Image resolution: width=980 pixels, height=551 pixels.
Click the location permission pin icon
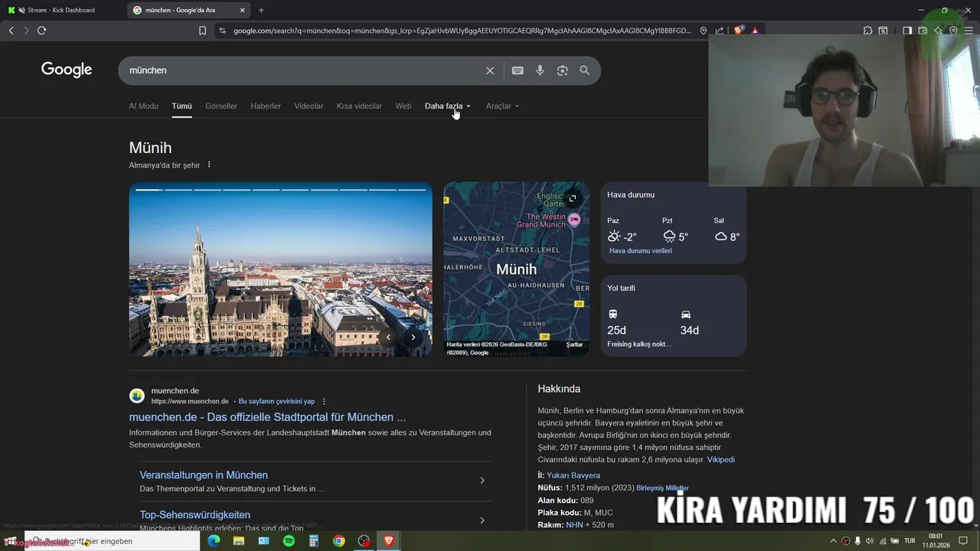[704, 31]
